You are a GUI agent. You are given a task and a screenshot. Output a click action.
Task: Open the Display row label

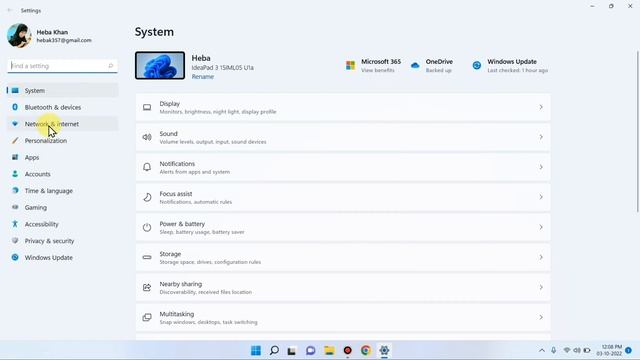[x=169, y=104]
